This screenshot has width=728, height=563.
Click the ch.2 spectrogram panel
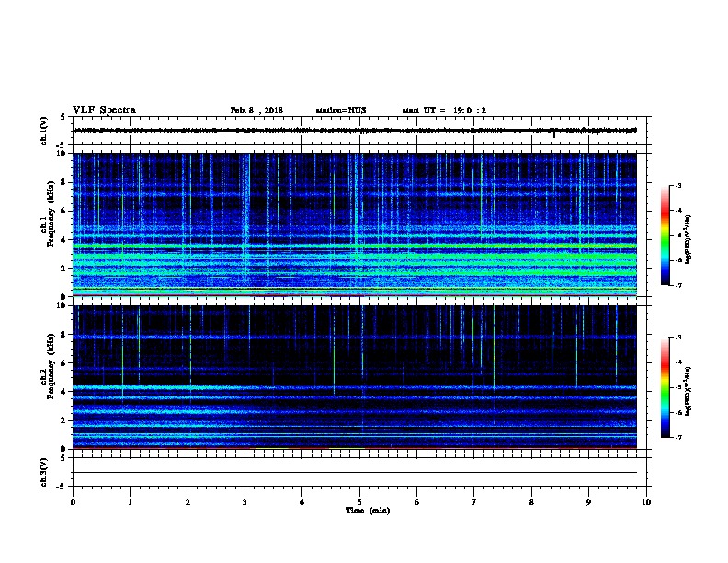(x=355, y=377)
